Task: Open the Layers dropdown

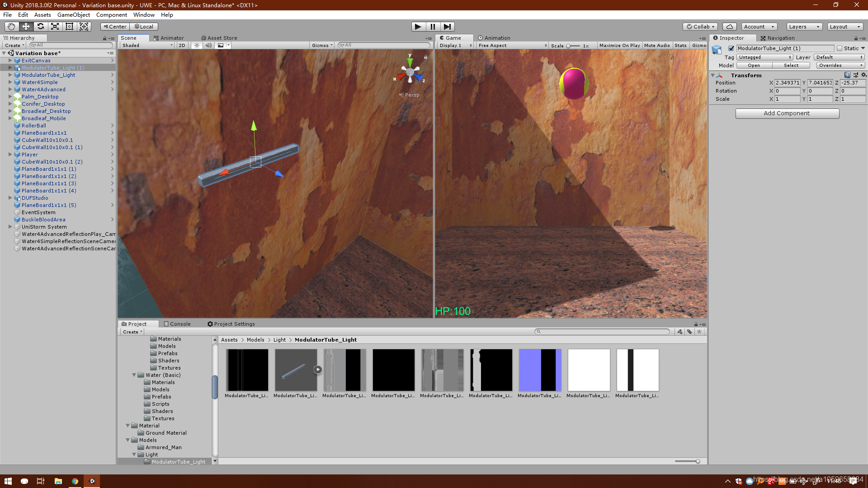Action: pos(804,27)
